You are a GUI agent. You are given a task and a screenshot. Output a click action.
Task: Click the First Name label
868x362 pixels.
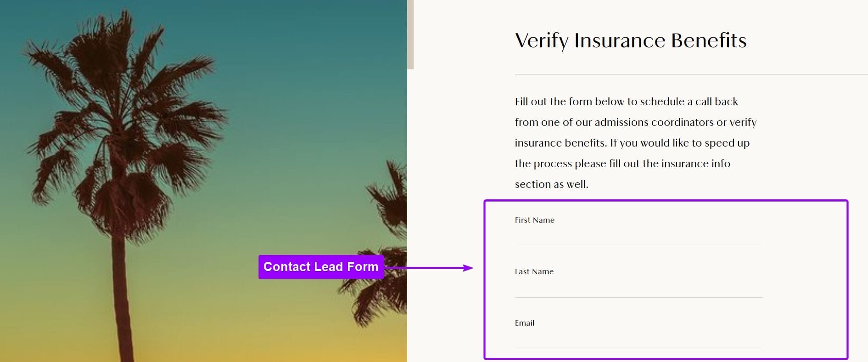click(534, 220)
